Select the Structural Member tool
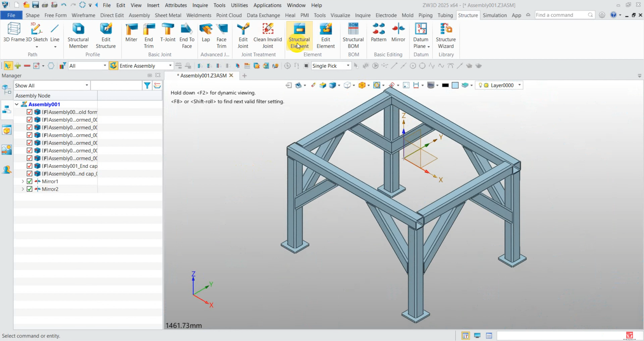The width and height of the screenshot is (644, 341). click(78, 35)
